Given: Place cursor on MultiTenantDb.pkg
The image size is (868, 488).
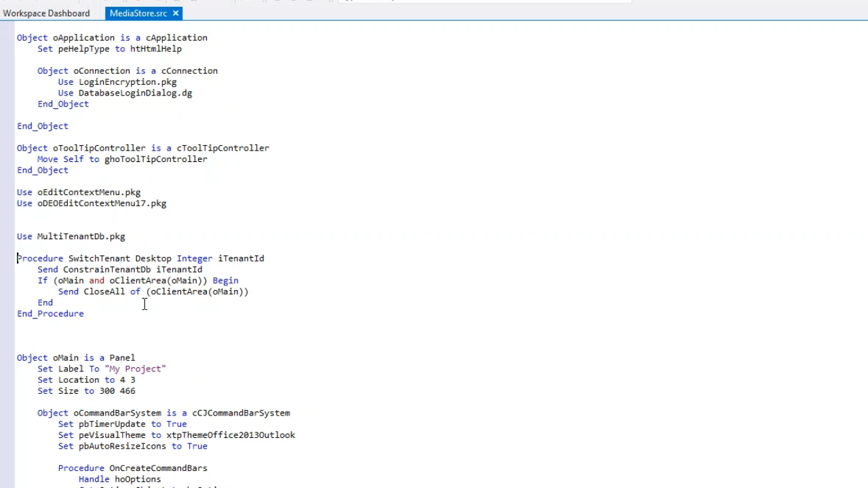Looking at the screenshot, I should 81,237.
